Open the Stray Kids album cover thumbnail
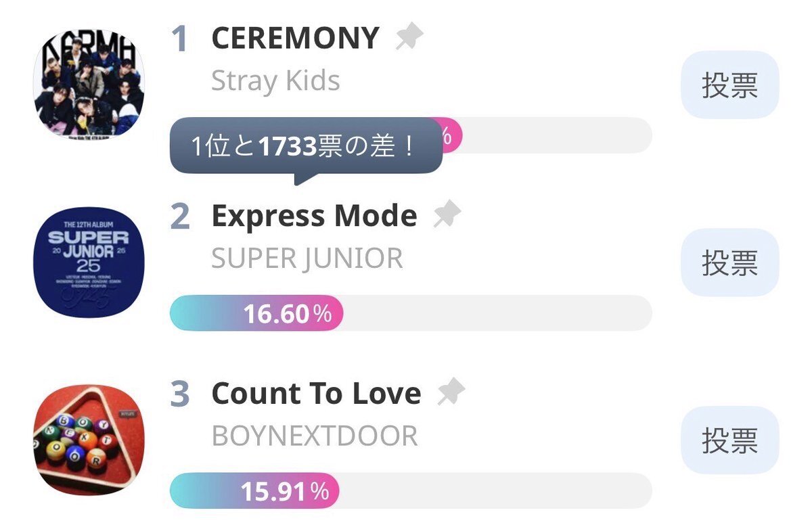The image size is (812, 527). 89,84
